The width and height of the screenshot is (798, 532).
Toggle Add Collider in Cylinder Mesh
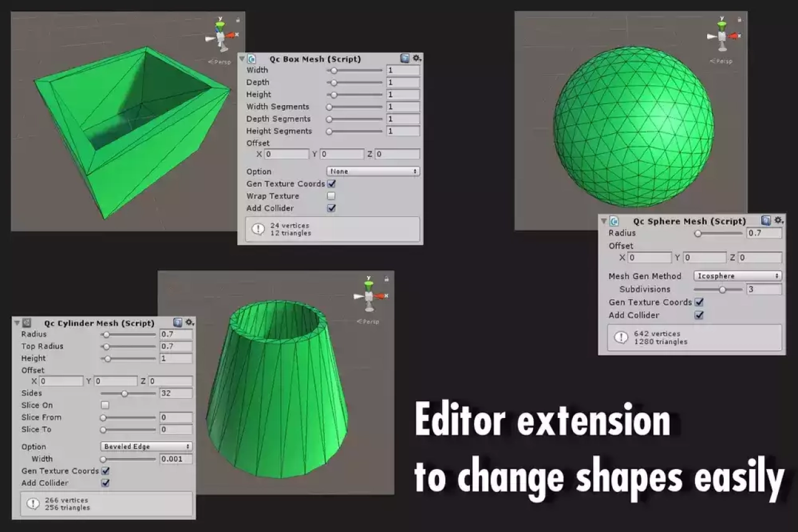click(105, 483)
